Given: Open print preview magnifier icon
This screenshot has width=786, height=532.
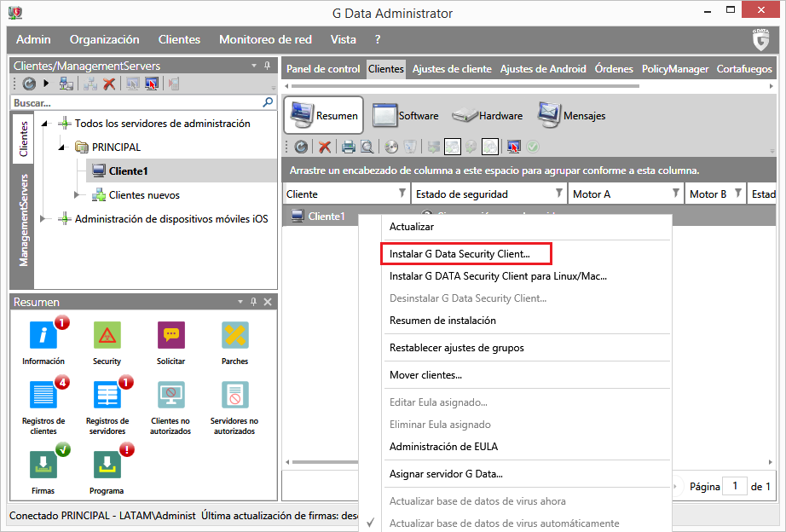Looking at the screenshot, I should point(367,147).
